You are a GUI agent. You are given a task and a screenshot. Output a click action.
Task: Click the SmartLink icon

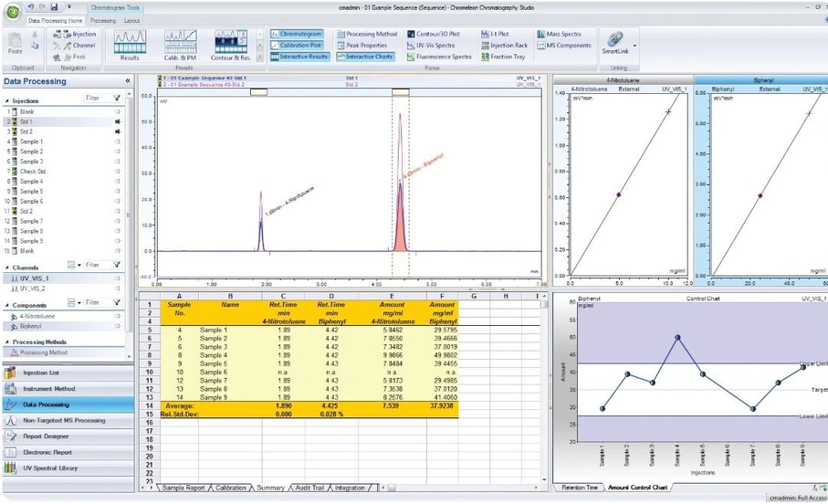(x=614, y=41)
